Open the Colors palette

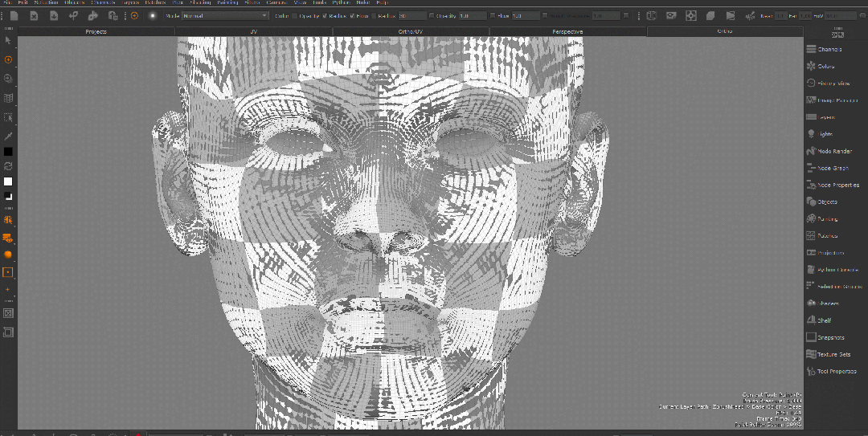[821, 67]
